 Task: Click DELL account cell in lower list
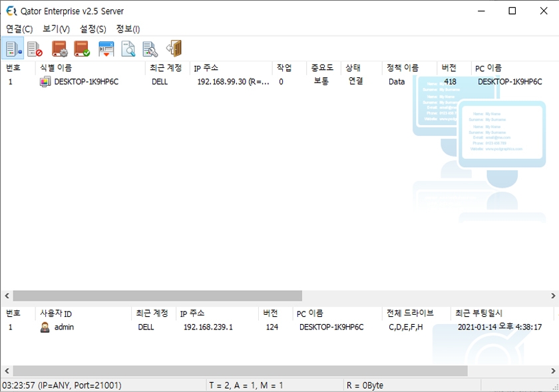click(x=146, y=327)
